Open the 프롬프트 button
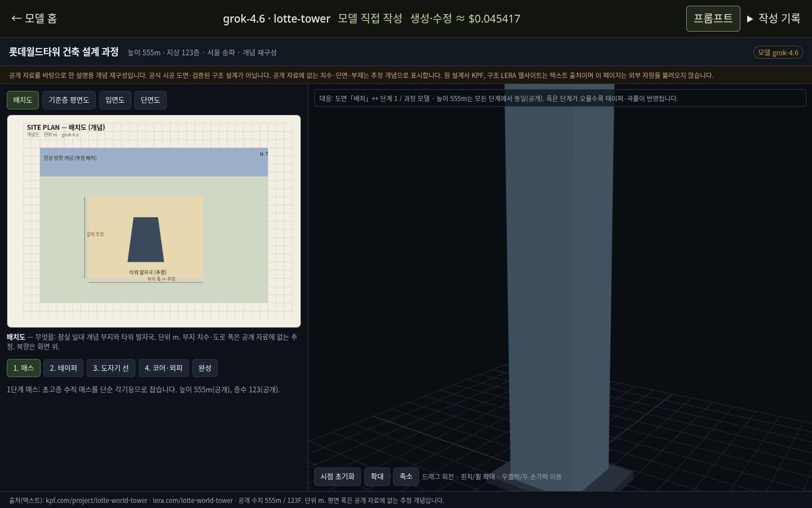This screenshot has height=508, width=812. point(713,19)
